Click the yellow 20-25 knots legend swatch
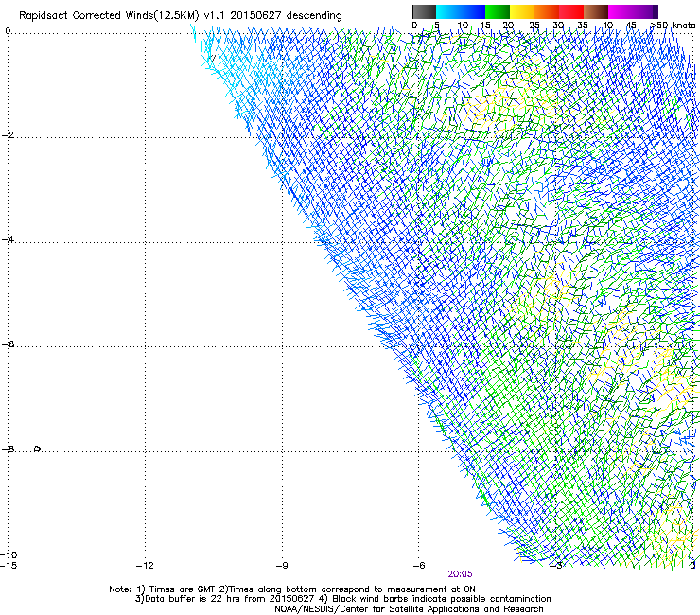 click(x=522, y=11)
